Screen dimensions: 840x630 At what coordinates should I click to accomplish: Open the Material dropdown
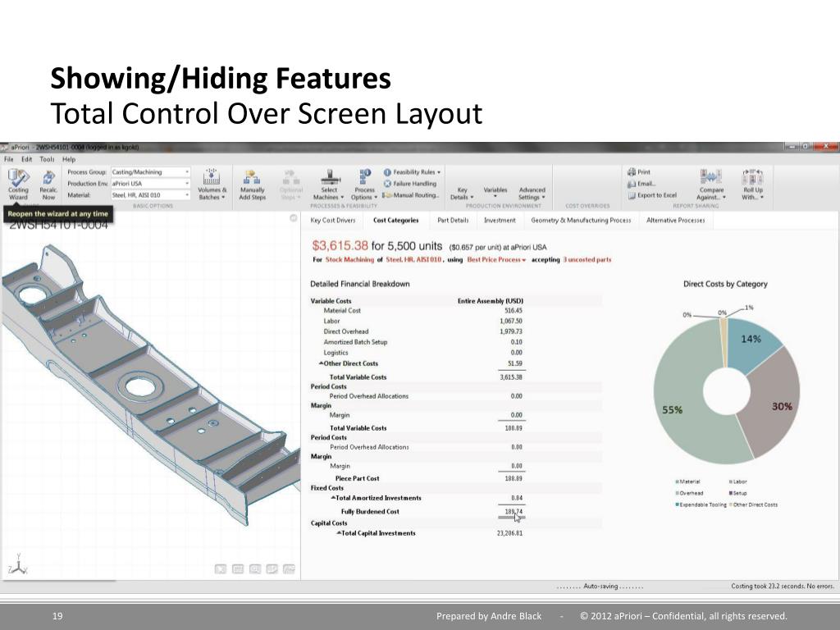pos(151,195)
